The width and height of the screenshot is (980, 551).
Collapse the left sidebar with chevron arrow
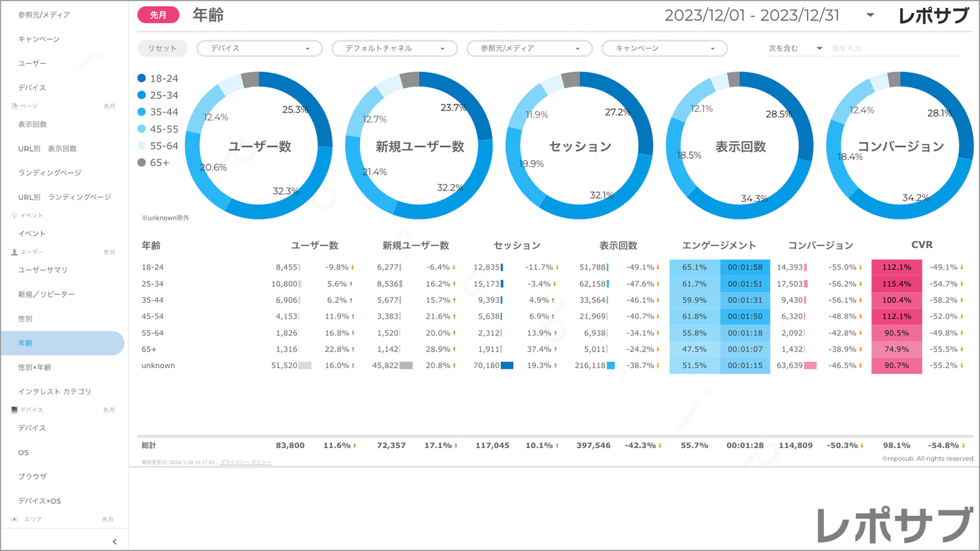(x=114, y=542)
